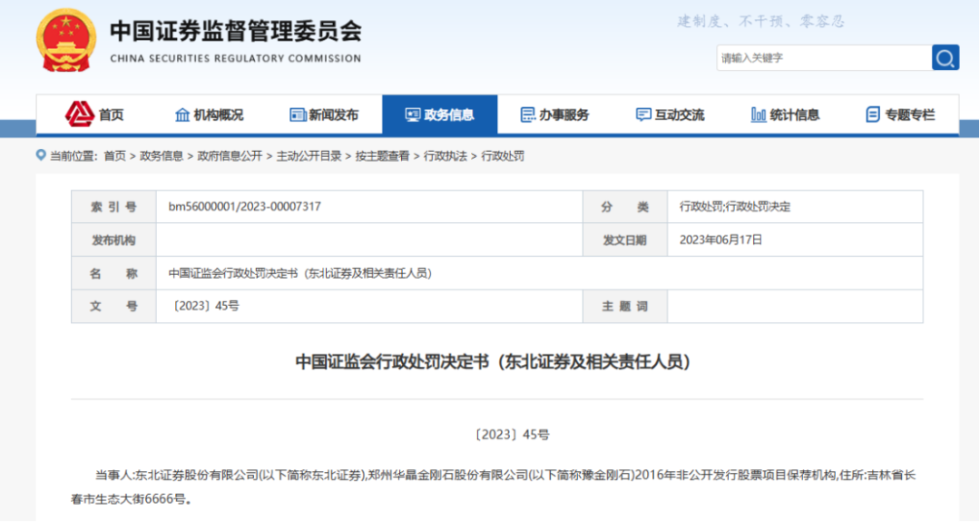Click the magnifier search button

pos(945,57)
